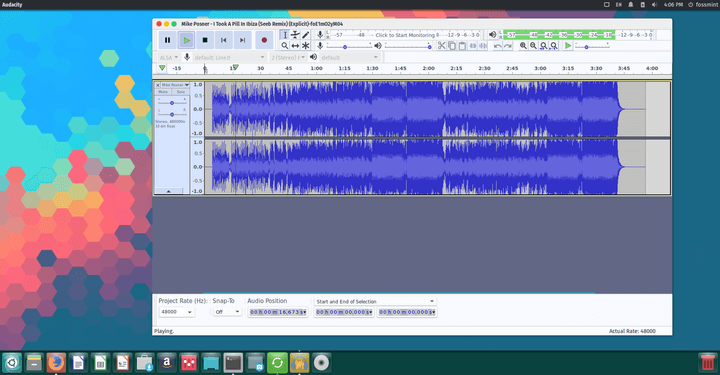The height and width of the screenshot is (375, 720).
Task: Cut selection with the scissors icon
Action: tap(441, 45)
